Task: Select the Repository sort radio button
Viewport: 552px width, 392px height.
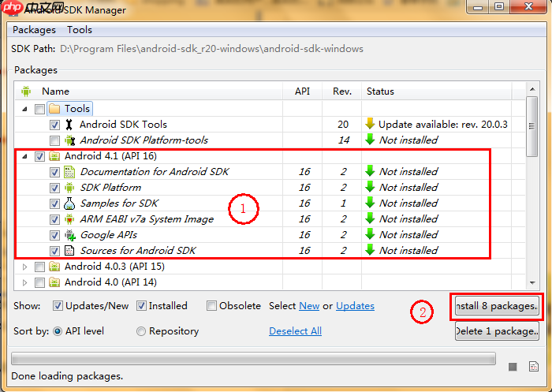Action: 141,331
